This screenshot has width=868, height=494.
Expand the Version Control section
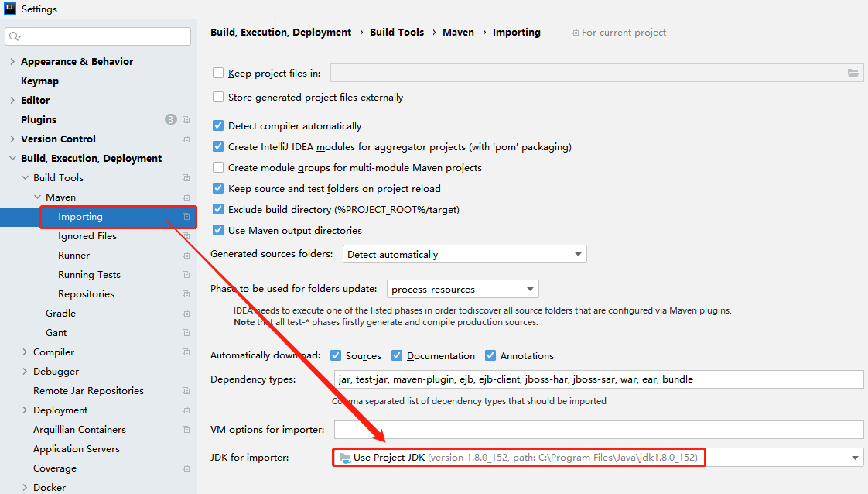point(12,139)
